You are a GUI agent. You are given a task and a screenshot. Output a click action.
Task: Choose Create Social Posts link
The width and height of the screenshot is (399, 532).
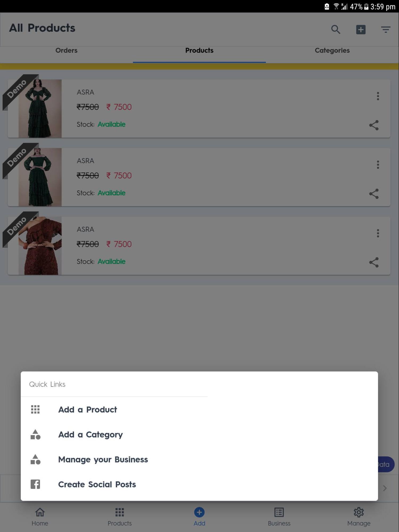click(x=97, y=484)
